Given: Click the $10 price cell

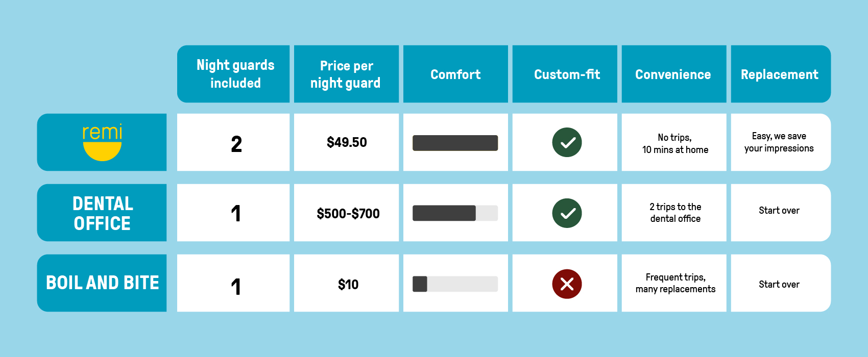Looking at the screenshot, I should pyautogui.click(x=346, y=283).
